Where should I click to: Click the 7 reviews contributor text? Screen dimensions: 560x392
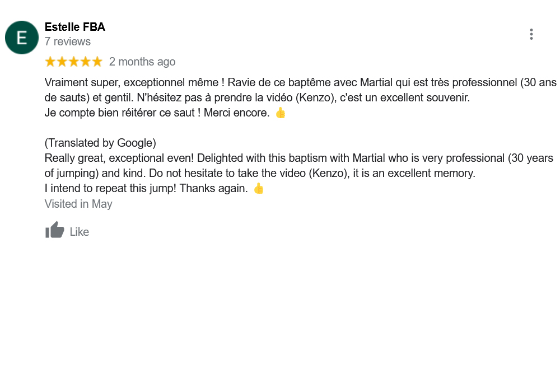(x=68, y=41)
